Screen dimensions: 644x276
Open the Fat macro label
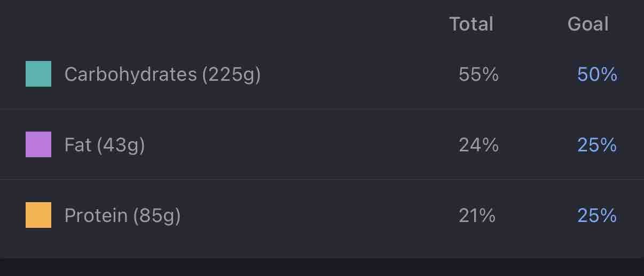[x=105, y=145]
